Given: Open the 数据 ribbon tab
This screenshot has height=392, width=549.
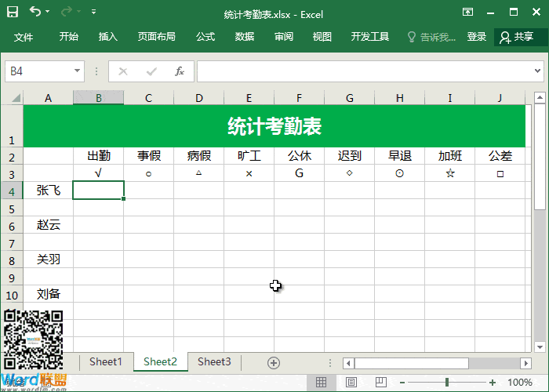Looking at the screenshot, I should click(245, 36).
